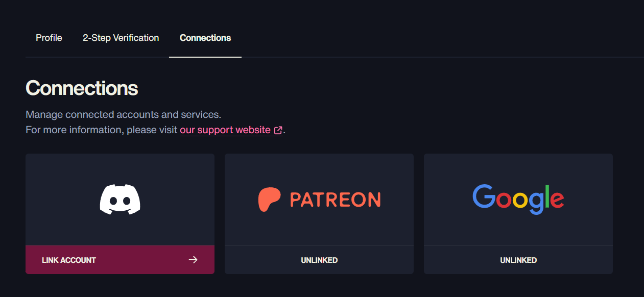This screenshot has height=297, width=644.
Task: Open the Profile tab
Action: [x=49, y=38]
